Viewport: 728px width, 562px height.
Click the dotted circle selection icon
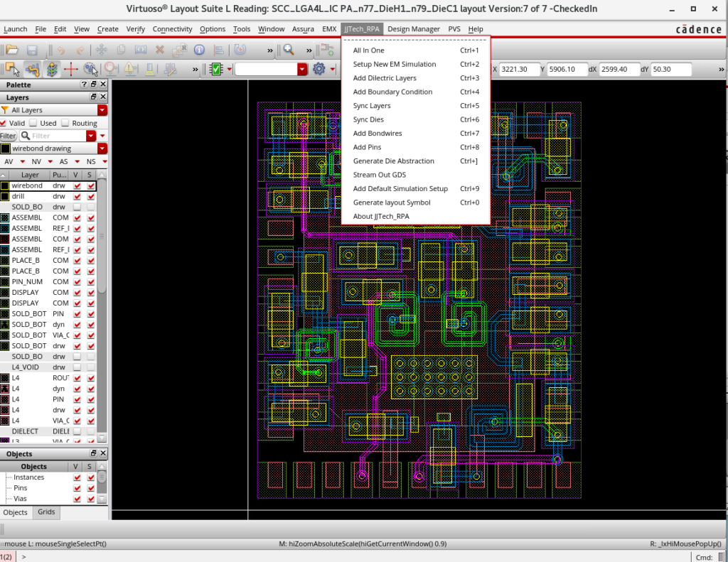point(90,69)
